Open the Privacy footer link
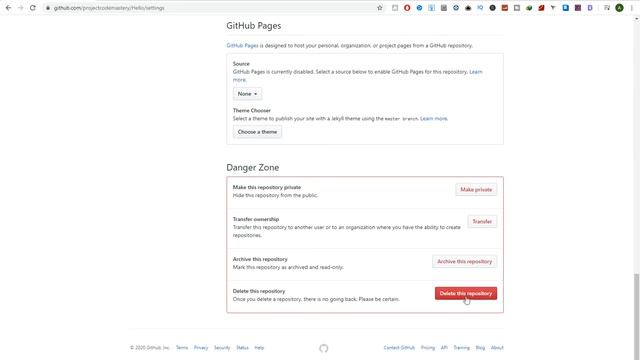The image size is (640, 360). [x=201, y=348]
